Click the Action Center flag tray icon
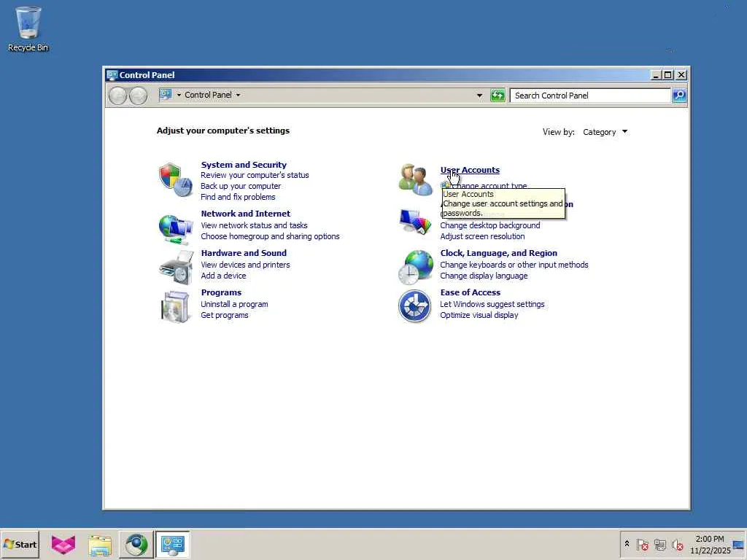 tap(642, 544)
